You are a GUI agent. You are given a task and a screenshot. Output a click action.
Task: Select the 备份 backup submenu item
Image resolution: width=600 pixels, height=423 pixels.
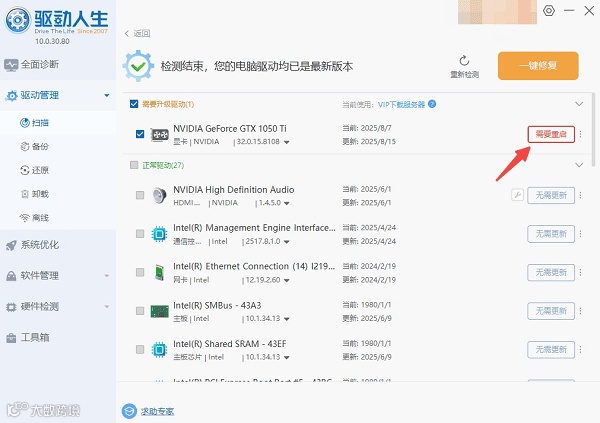click(x=58, y=146)
